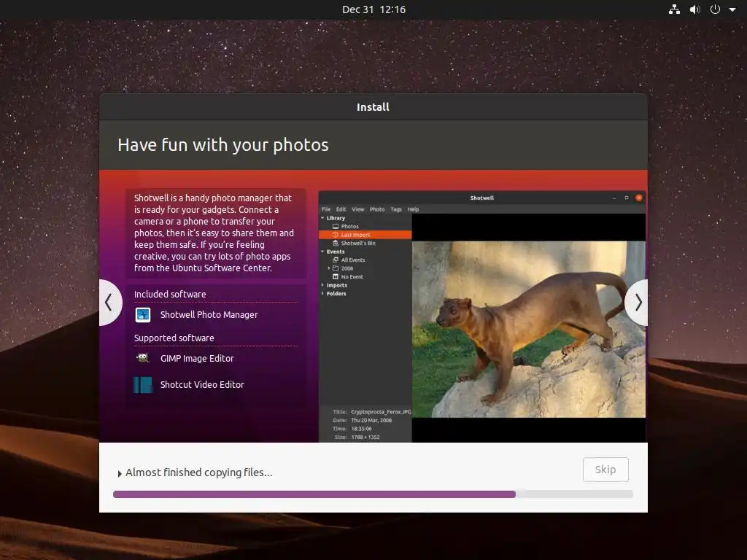Select the Shotwell Photo Manager label
The width and height of the screenshot is (747, 560).
pyautogui.click(x=209, y=315)
